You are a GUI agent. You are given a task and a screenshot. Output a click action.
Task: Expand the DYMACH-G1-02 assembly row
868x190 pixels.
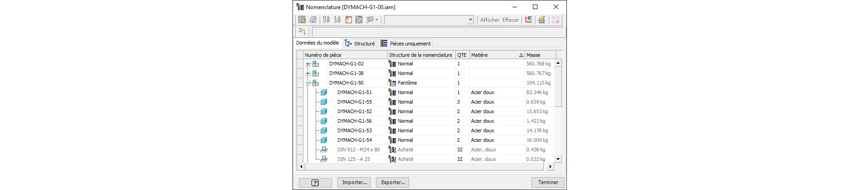click(308, 64)
